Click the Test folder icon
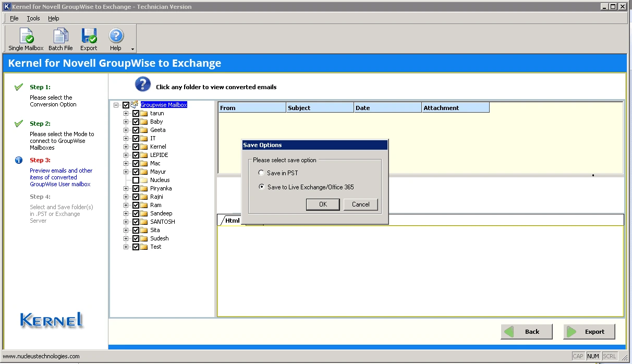 (x=144, y=247)
